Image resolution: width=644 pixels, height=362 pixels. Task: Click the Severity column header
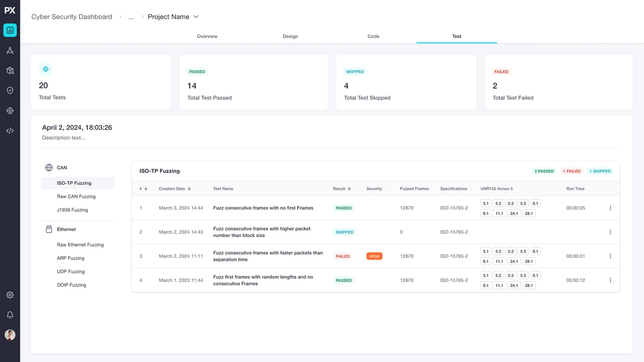(x=374, y=189)
